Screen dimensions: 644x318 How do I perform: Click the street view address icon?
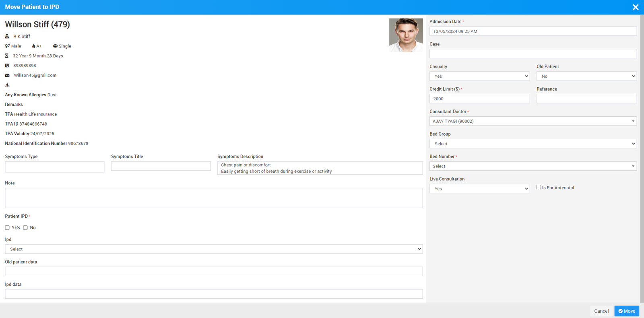point(7,85)
